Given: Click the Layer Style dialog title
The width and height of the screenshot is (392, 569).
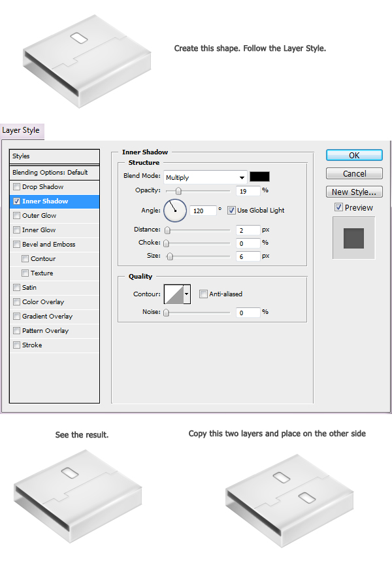Looking at the screenshot, I should (21, 130).
